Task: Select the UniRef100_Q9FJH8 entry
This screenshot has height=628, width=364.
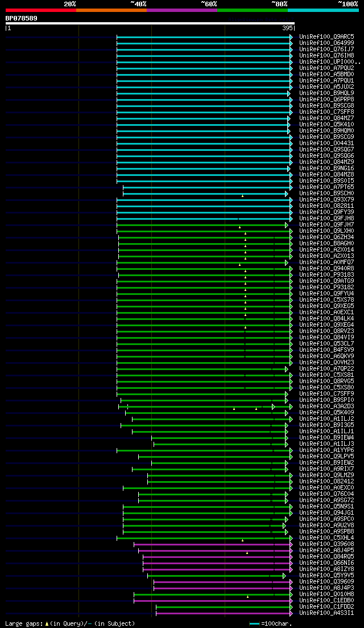Action: 326,218
